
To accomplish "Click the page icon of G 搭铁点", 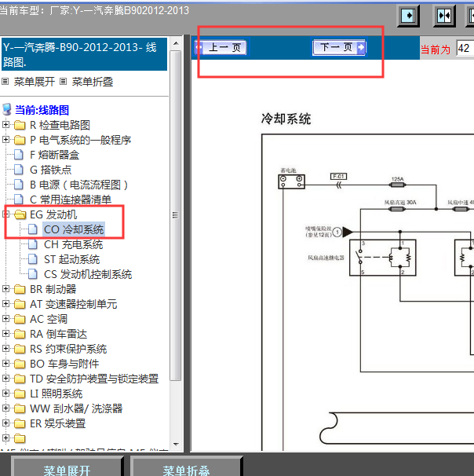I will [19, 170].
